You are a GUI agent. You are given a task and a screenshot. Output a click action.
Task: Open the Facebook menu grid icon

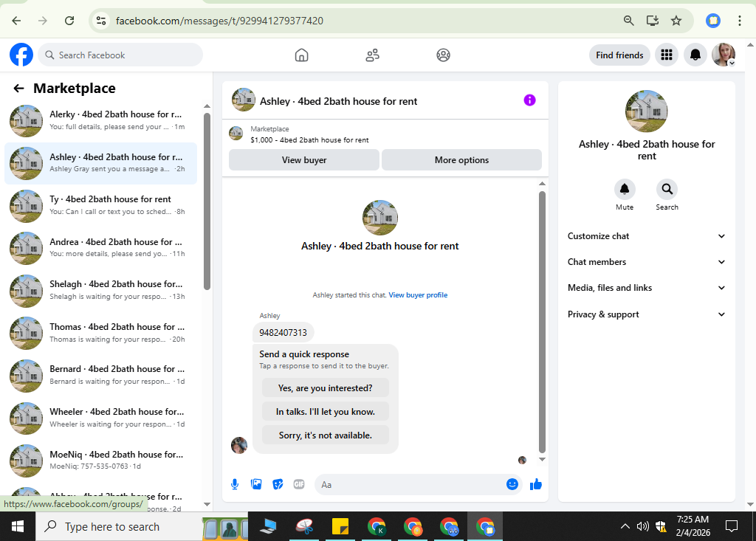coord(667,55)
